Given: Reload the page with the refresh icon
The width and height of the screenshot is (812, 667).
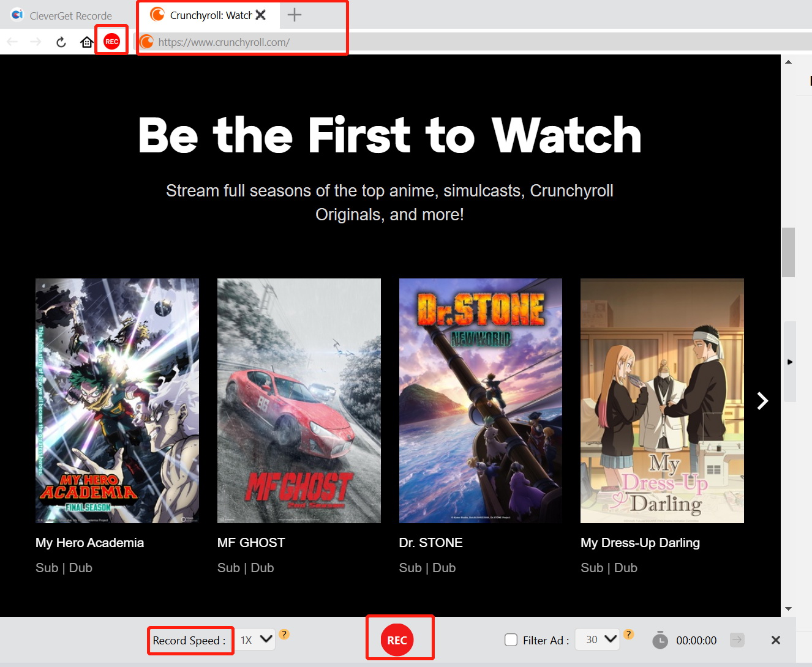Looking at the screenshot, I should 61,42.
